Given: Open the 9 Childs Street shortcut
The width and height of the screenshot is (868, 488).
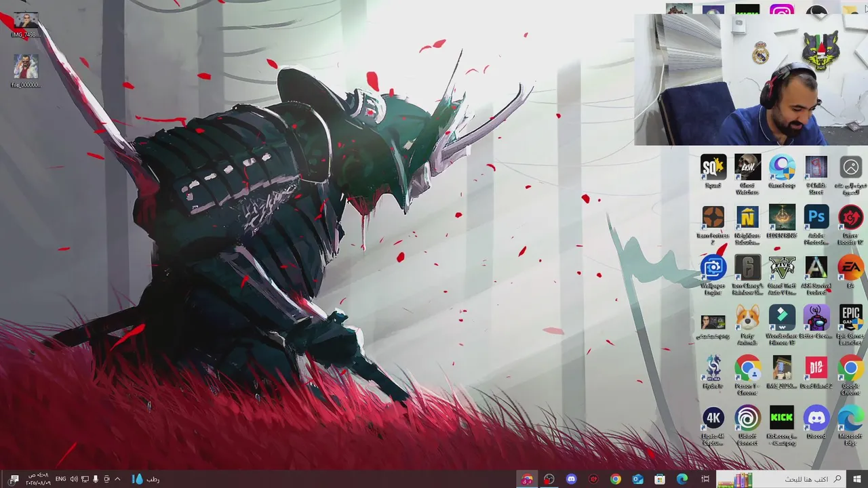Looking at the screenshot, I should [816, 174].
